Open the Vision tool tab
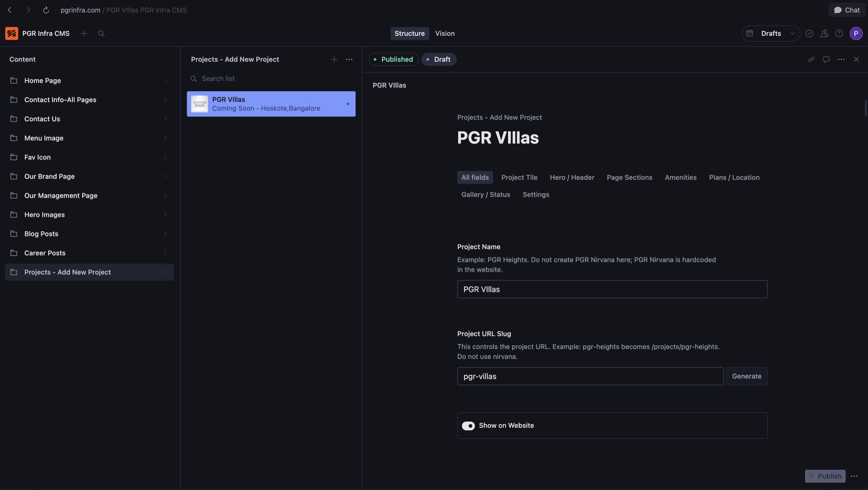868x490 pixels. click(445, 34)
